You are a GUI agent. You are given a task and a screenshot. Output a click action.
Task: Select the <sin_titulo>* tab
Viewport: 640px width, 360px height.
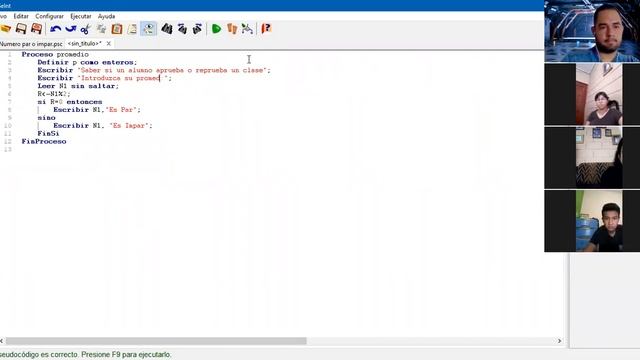tap(84, 43)
